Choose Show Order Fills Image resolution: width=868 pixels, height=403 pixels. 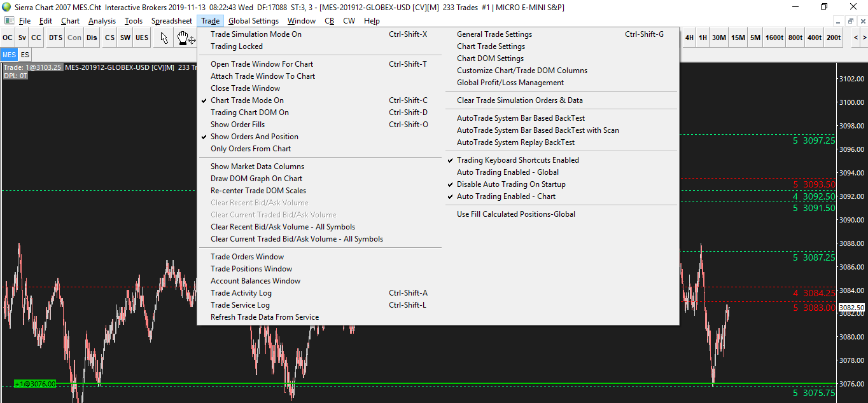(319, 125)
